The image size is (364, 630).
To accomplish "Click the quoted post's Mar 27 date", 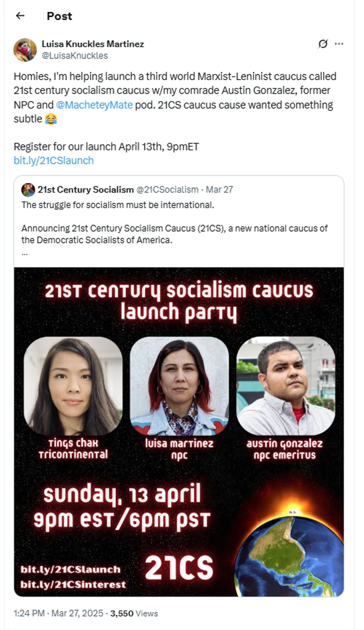I will [x=219, y=190].
